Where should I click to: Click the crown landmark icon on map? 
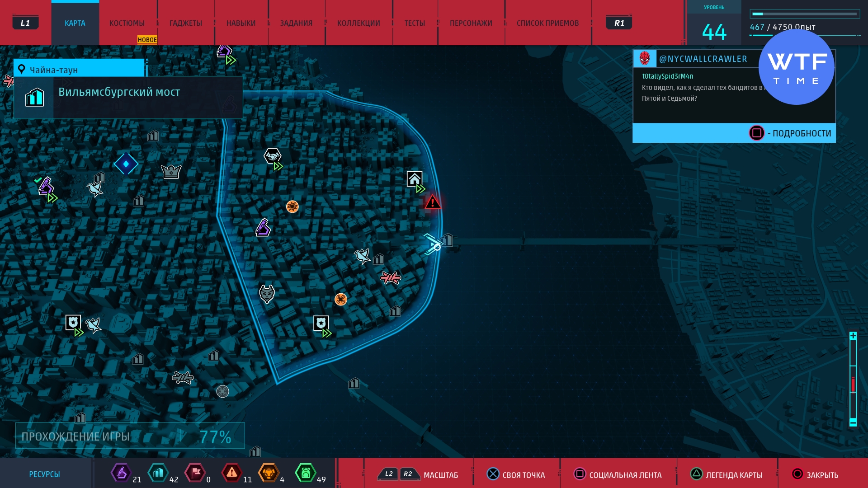pyautogui.click(x=171, y=171)
